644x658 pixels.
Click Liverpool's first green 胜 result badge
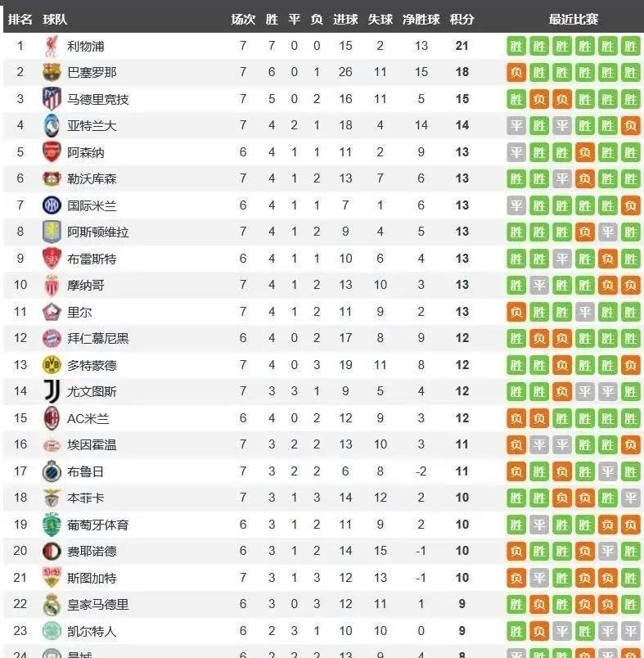pyautogui.click(x=516, y=46)
